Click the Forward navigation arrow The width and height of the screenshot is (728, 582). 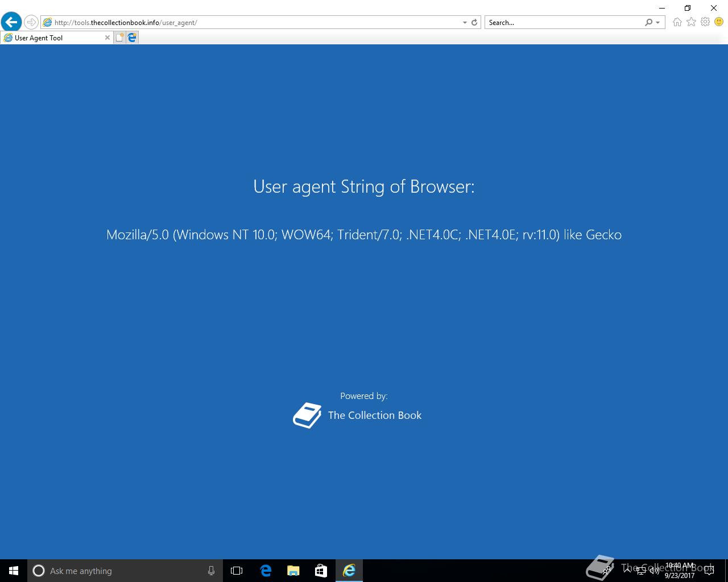[x=31, y=22]
